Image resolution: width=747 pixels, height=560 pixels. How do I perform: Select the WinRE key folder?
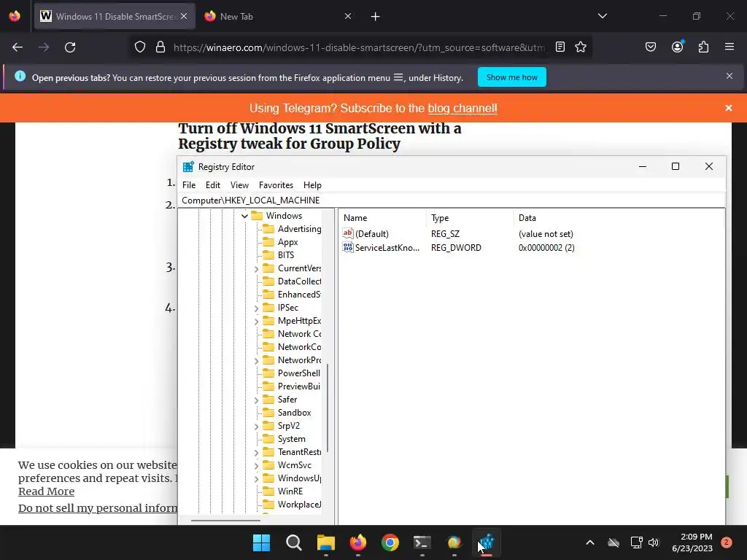coord(284,491)
